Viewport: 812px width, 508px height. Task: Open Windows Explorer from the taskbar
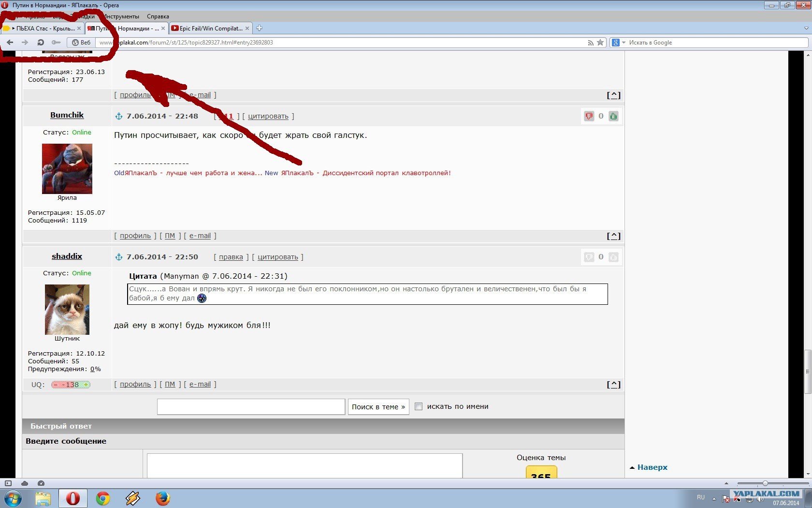coord(43,498)
